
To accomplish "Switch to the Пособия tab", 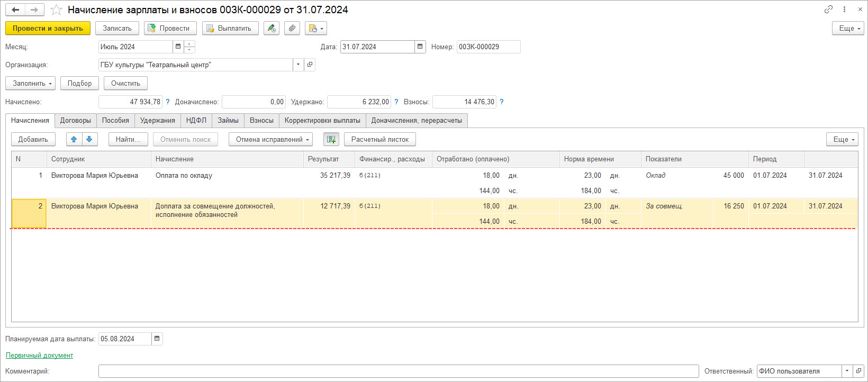I will [115, 120].
